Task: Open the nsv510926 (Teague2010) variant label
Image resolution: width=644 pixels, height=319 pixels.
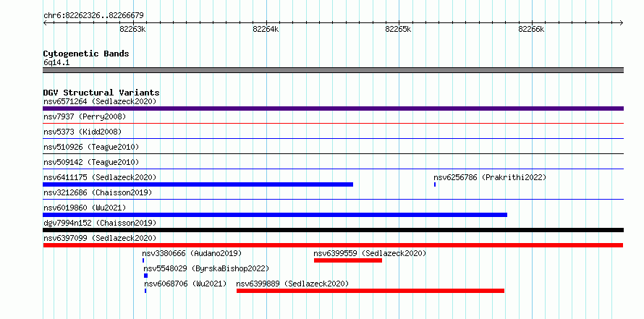Action: pyautogui.click(x=91, y=147)
